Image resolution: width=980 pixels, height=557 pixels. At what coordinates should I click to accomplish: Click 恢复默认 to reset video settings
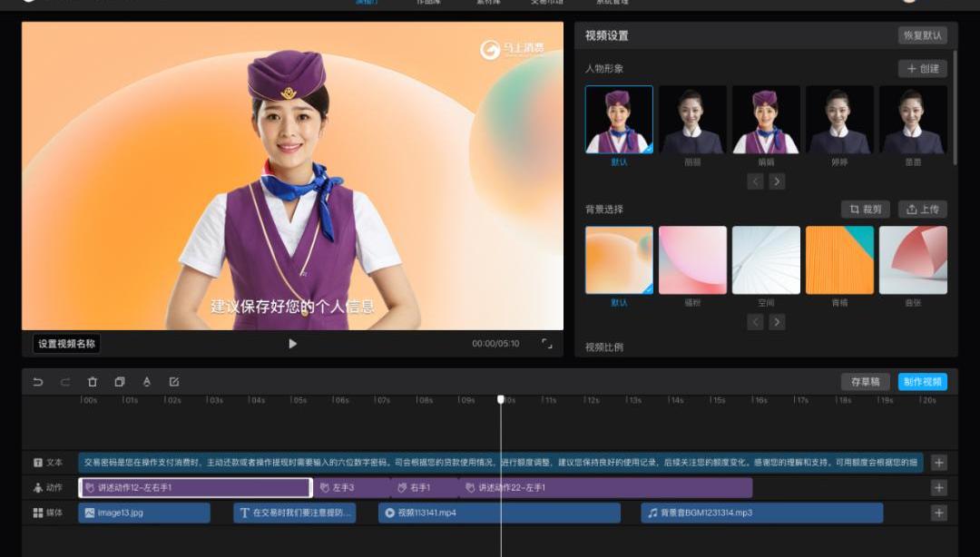[x=923, y=36]
